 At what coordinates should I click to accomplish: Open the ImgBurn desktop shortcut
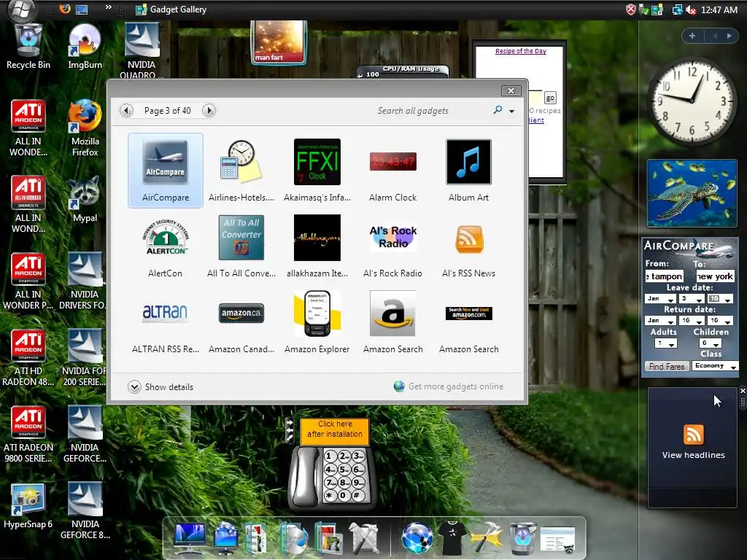(85, 47)
